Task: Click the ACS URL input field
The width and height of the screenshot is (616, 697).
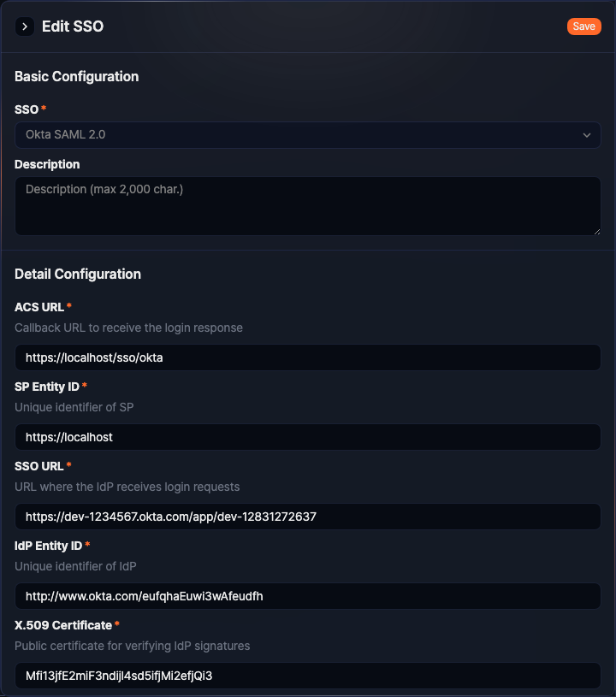Action: [307, 357]
